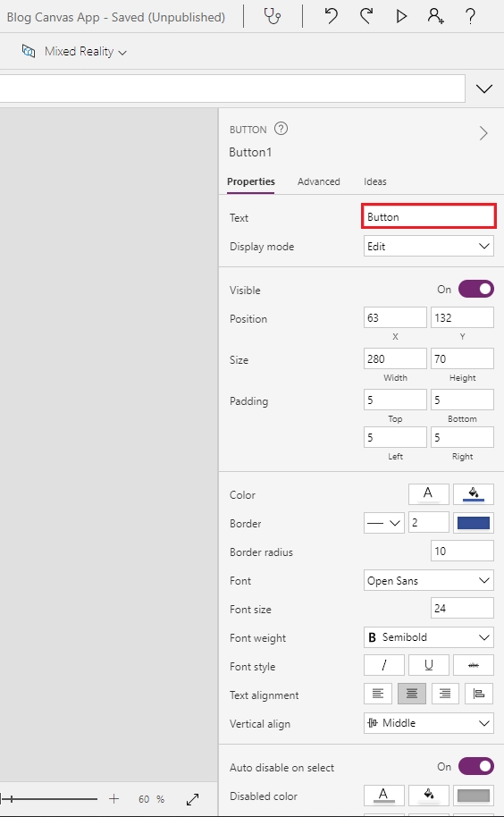
Task: Toggle the Visible switch off
Action: [476, 290]
